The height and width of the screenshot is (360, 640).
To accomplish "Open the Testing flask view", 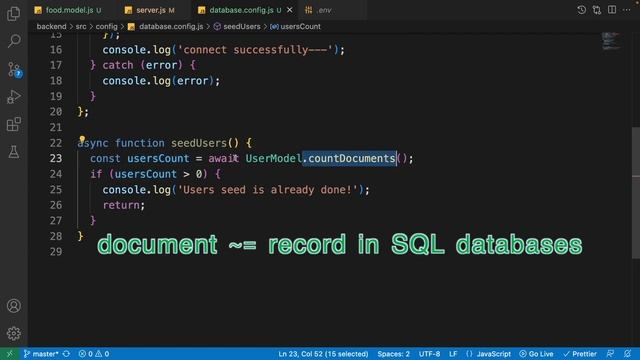I will click(13, 152).
